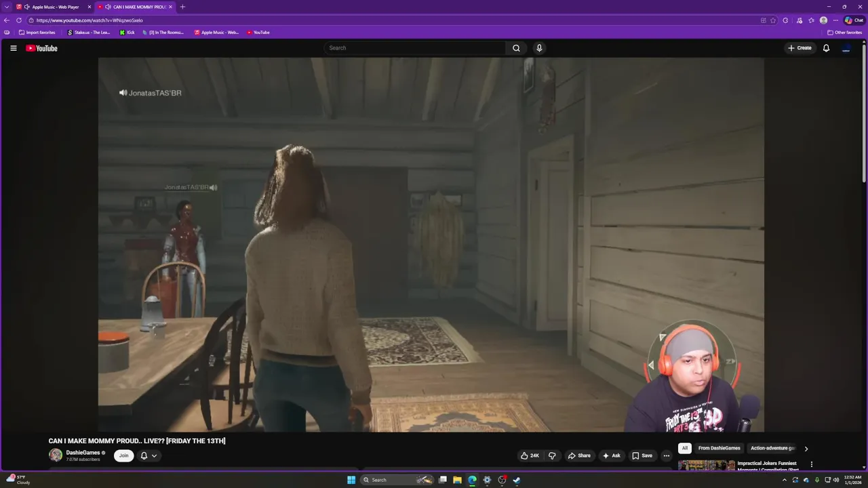Show next filter chips with right chevron
The image size is (868, 488).
(x=806, y=449)
